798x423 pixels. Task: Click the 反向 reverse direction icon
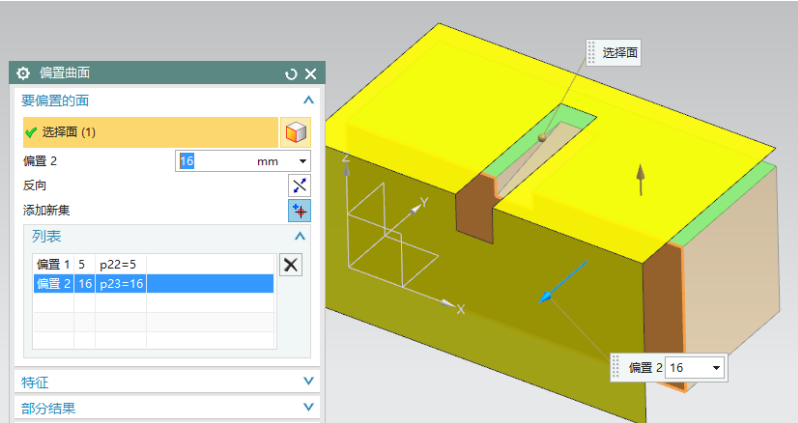[x=299, y=185]
